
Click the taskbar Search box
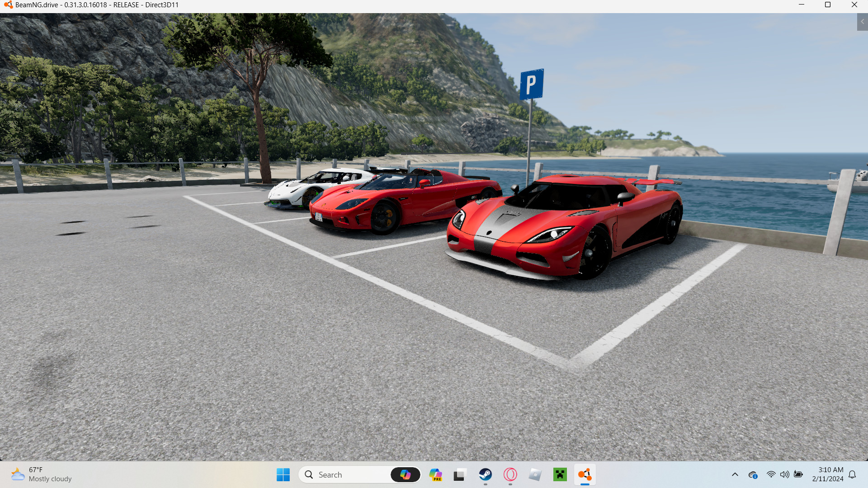(360, 475)
